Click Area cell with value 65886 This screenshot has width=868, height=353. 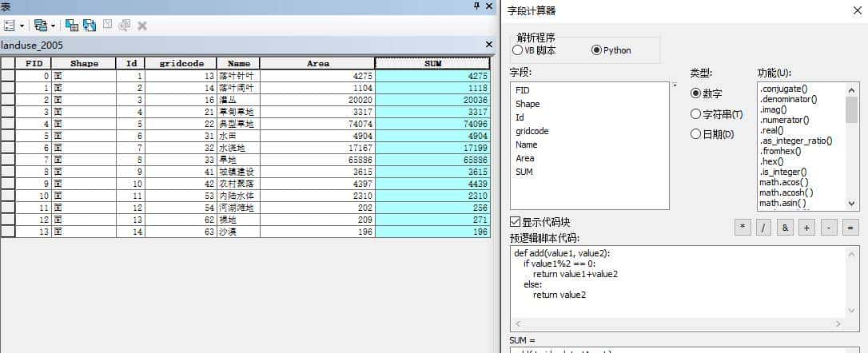[x=318, y=160]
